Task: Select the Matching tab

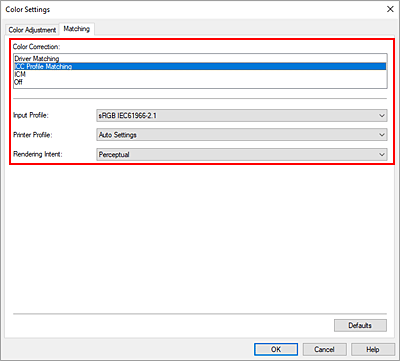Action: (x=77, y=29)
